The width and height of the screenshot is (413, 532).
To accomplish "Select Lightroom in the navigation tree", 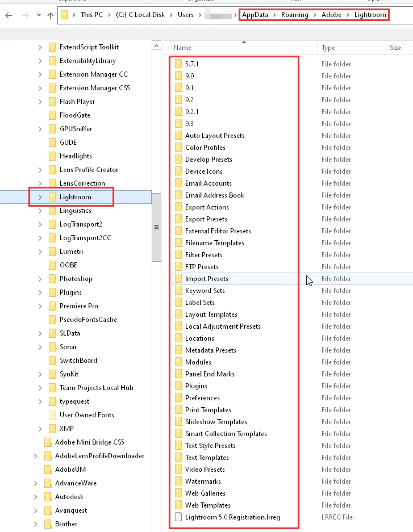I will tap(76, 197).
